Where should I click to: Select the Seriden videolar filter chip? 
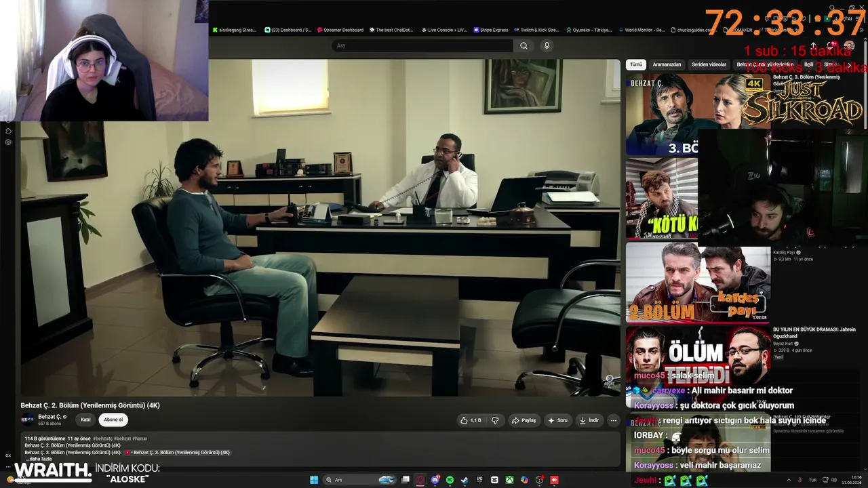[x=709, y=64]
